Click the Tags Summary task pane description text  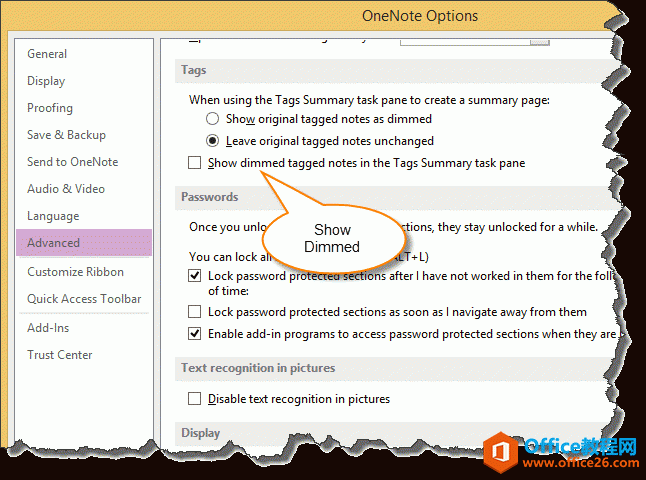pos(369,100)
